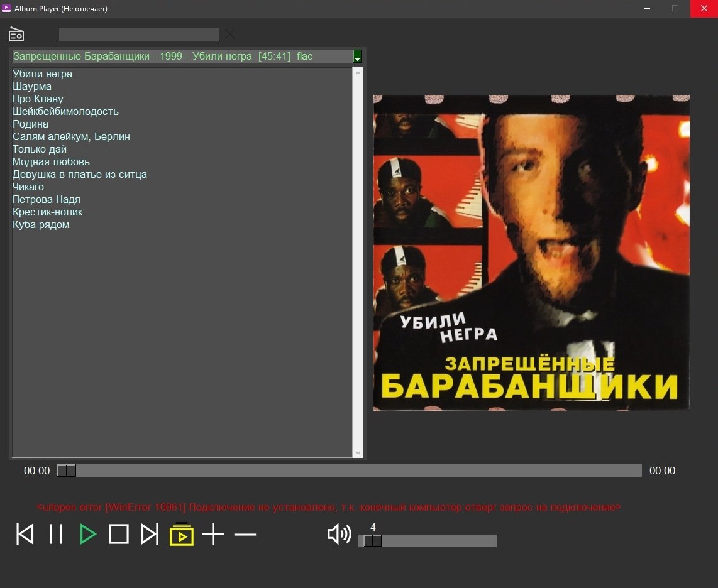Select track Куба рядом
The width and height of the screenshot is (718, 588).
click(41, 225)
